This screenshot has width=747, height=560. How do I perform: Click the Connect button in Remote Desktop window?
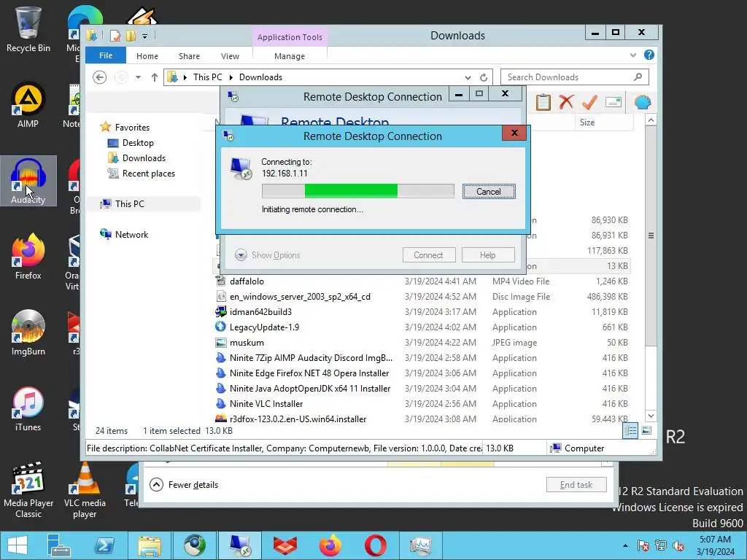click(429, 254)
